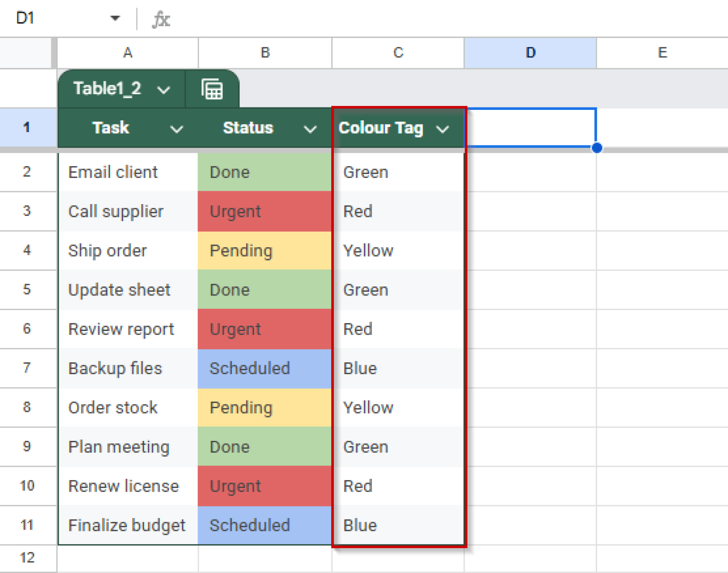This screenshot has width=728, height=573.
Task: Click the fill handle on cell D1
Action: coord(597,148)
